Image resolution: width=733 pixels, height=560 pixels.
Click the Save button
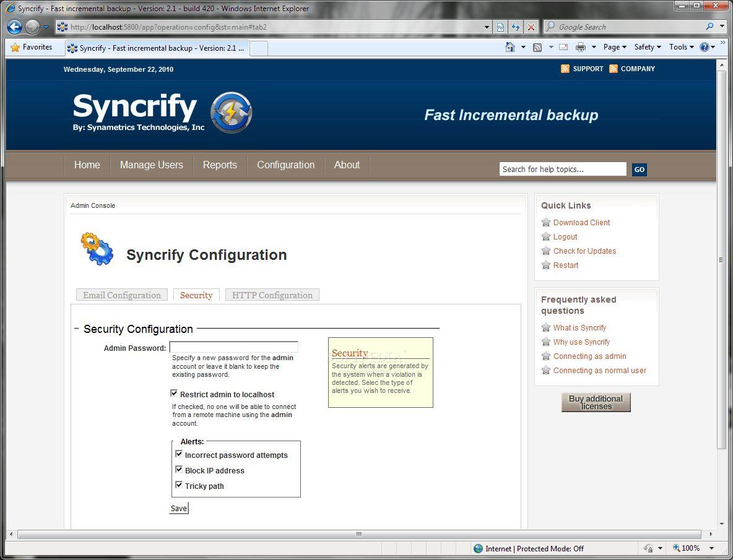(x=179, y=508)
